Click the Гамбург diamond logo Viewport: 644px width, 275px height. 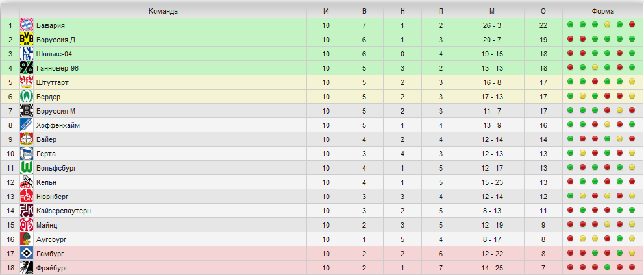coord(26,253)
